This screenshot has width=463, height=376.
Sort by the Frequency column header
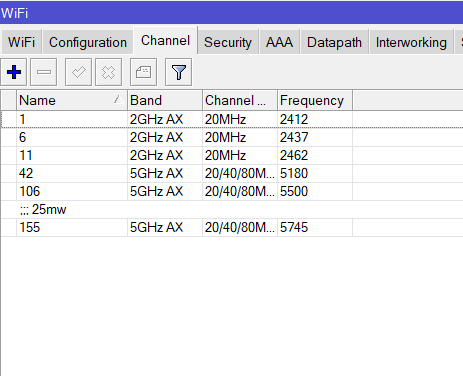pyautogui.click(x=315, y=100)
